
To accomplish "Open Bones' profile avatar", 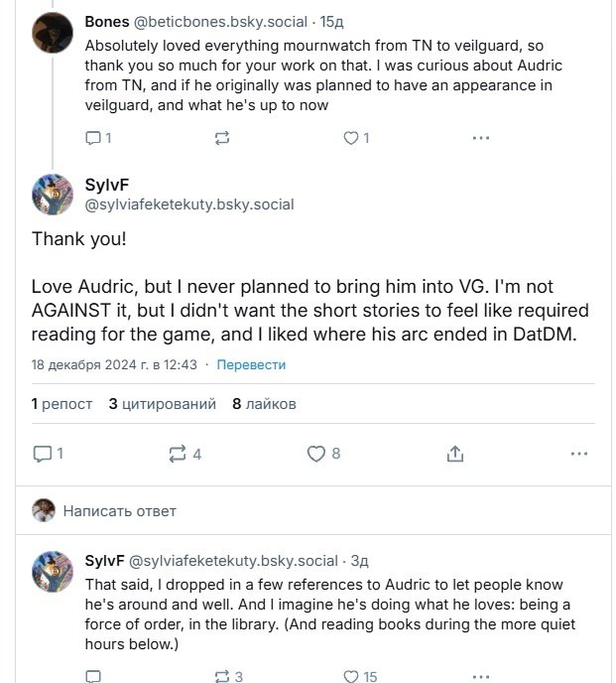I will click(x=53, y=33).
